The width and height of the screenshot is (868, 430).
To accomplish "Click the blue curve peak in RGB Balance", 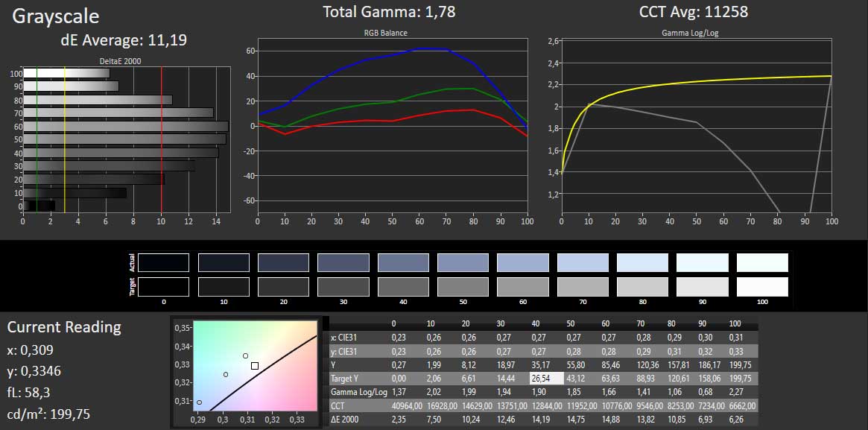I will coord(431,48).
